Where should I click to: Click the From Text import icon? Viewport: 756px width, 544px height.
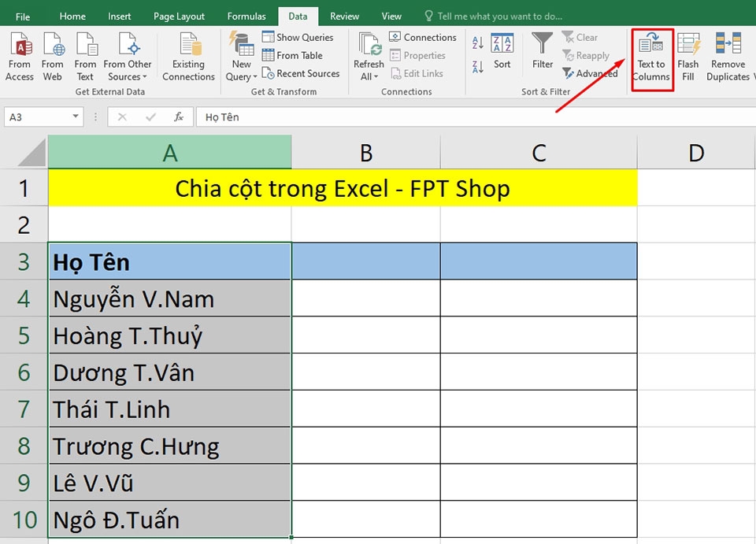(x=85, y=57)
